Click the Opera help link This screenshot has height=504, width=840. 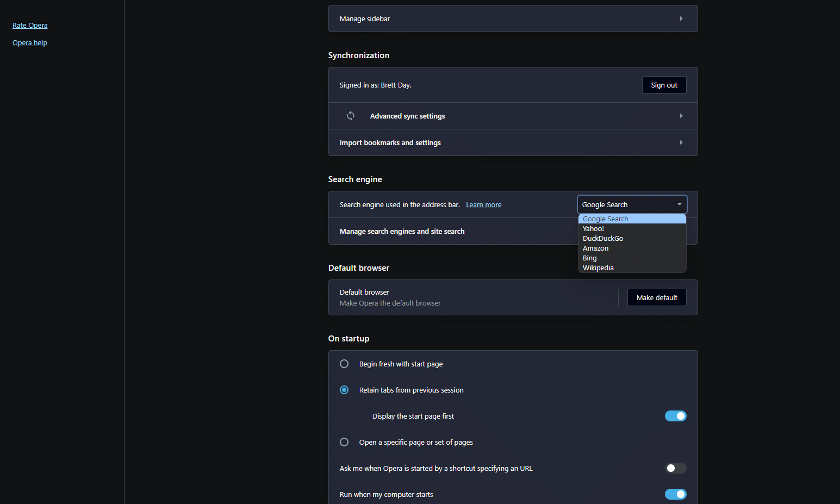(x=30, y=43)
